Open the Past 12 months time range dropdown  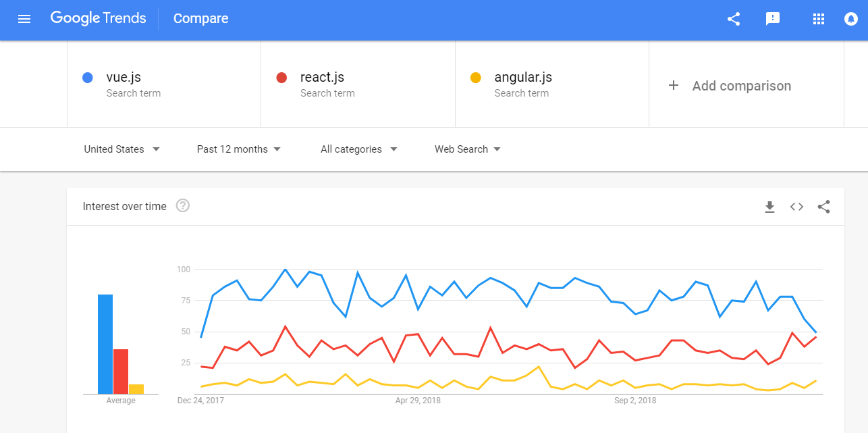[238, 149]
